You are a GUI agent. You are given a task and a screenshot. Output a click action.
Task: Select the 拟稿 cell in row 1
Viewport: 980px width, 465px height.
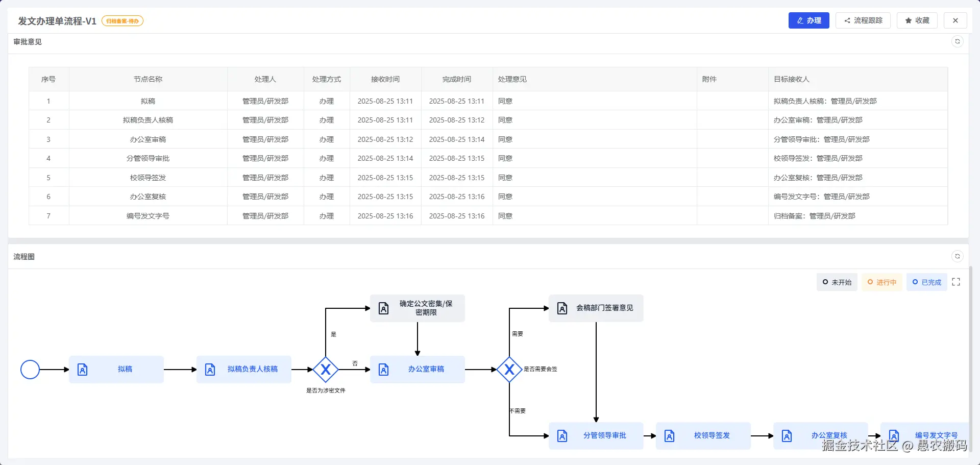coord(148,101)
